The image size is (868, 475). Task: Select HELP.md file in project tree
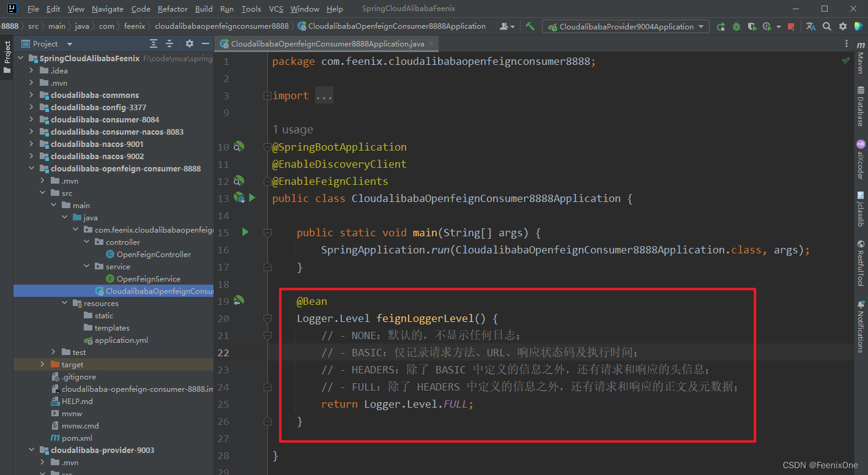click(77, 401)
